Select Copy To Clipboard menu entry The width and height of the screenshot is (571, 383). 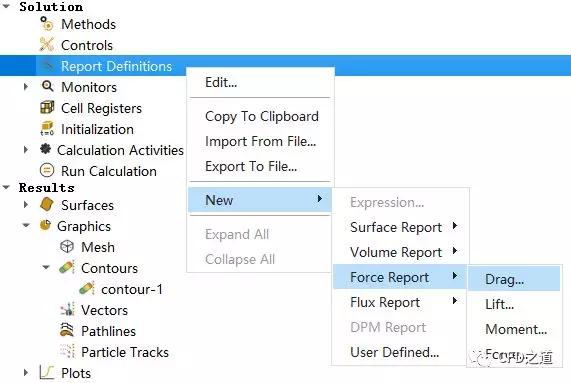pos(262,116)
